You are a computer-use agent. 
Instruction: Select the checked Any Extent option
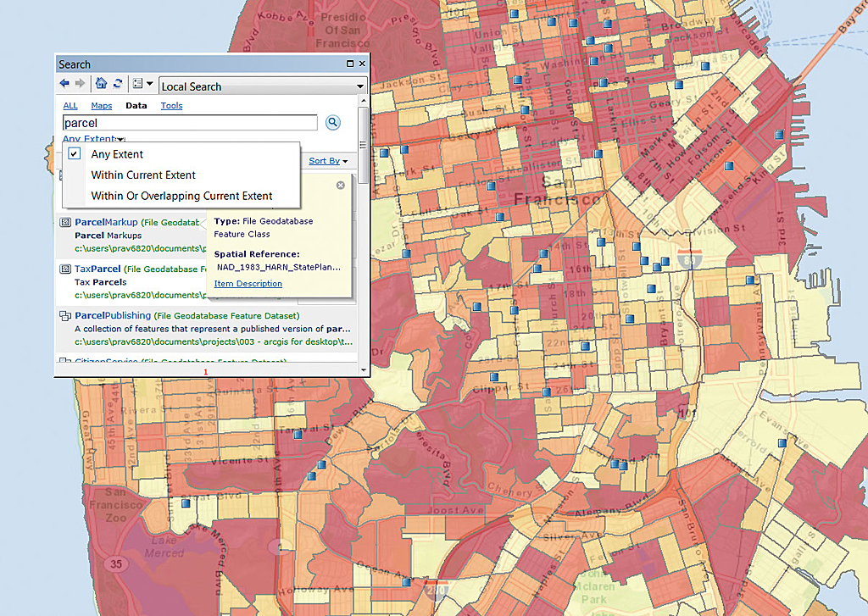[x=117, y=154]
